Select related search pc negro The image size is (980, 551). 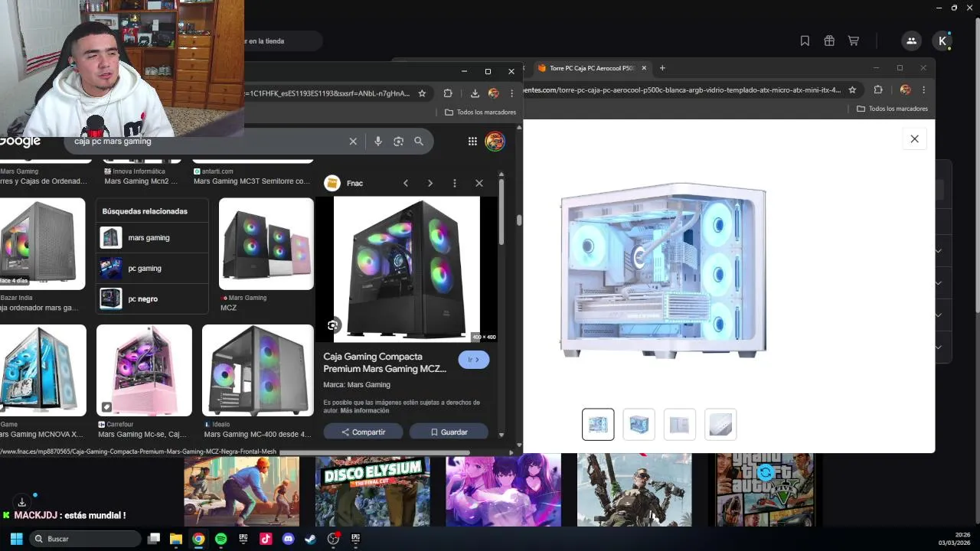coord(152,299)
